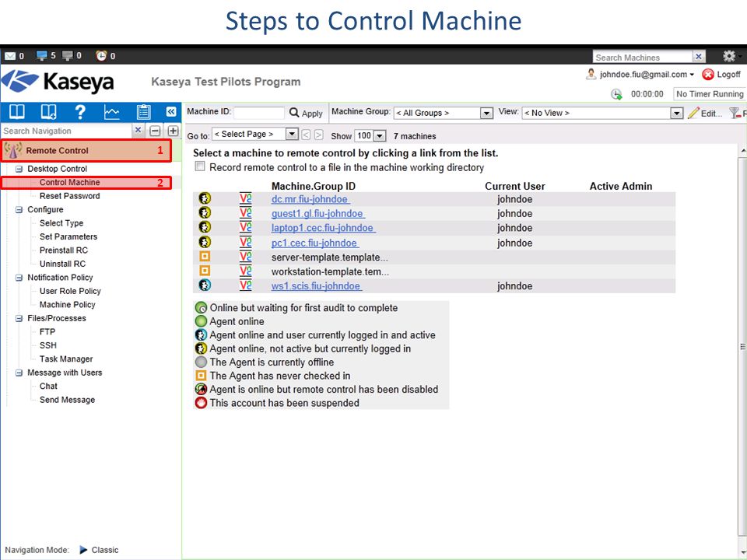Collapse the Files/Processes tree node
The width and height of the screenshot is (747, 560).
(19, 318)
